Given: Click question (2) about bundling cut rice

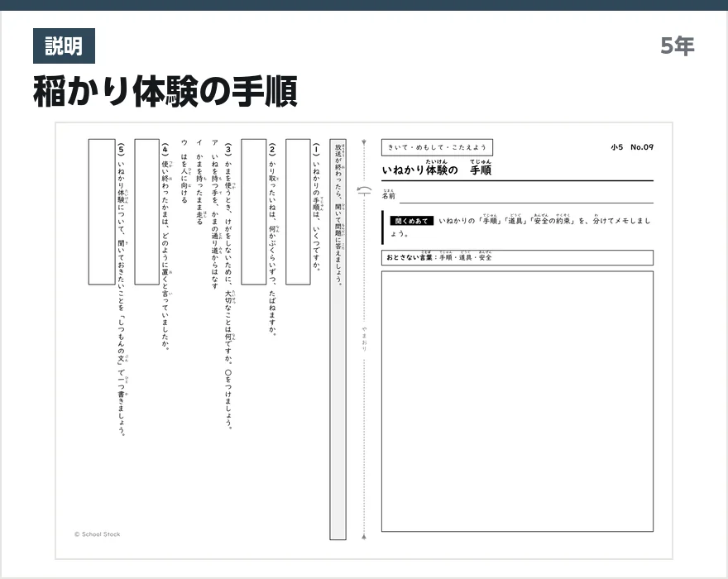Looking at the screenshot, I should 272,239.
